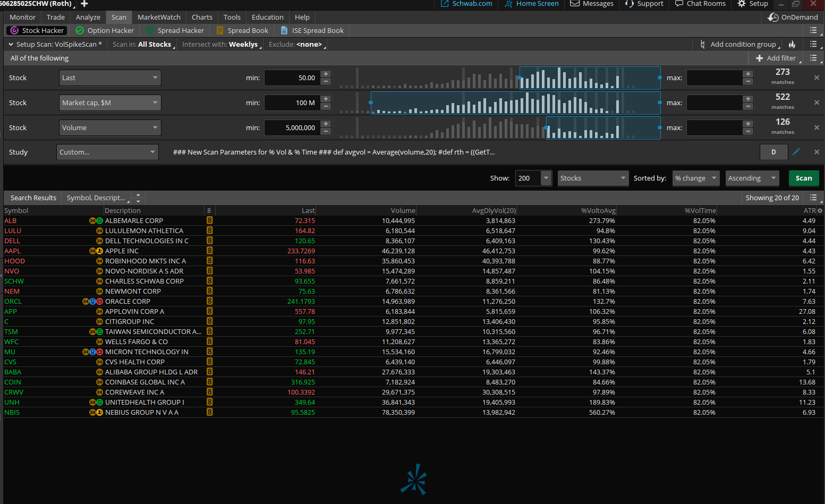Open the Charts main tab
This screenshot has width=825, height=504.
pyautogui.click(x=202, y=18)
